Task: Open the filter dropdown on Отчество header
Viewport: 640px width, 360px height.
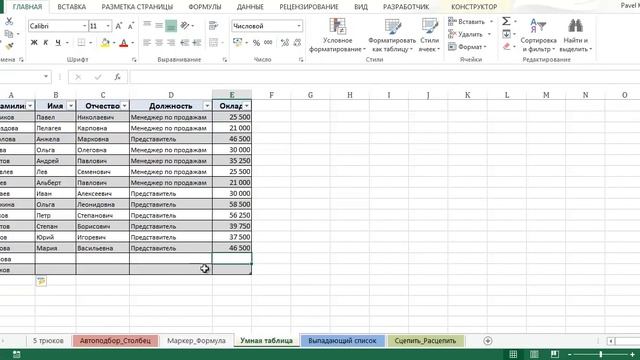Action: [124, 106]
